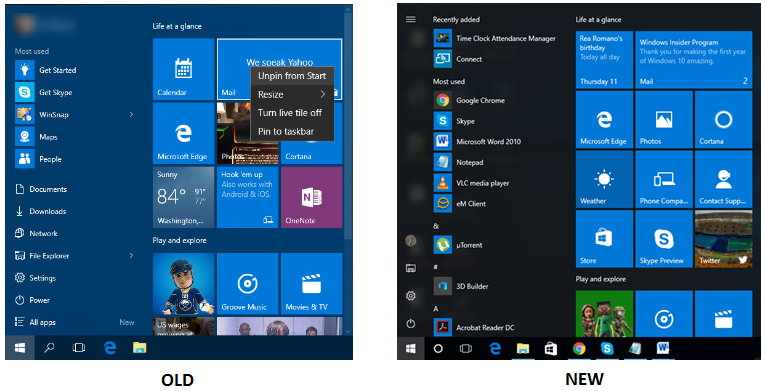Select Unpin from Start in context menu
The height and width of the screenshot is (391, 765).
292,76
